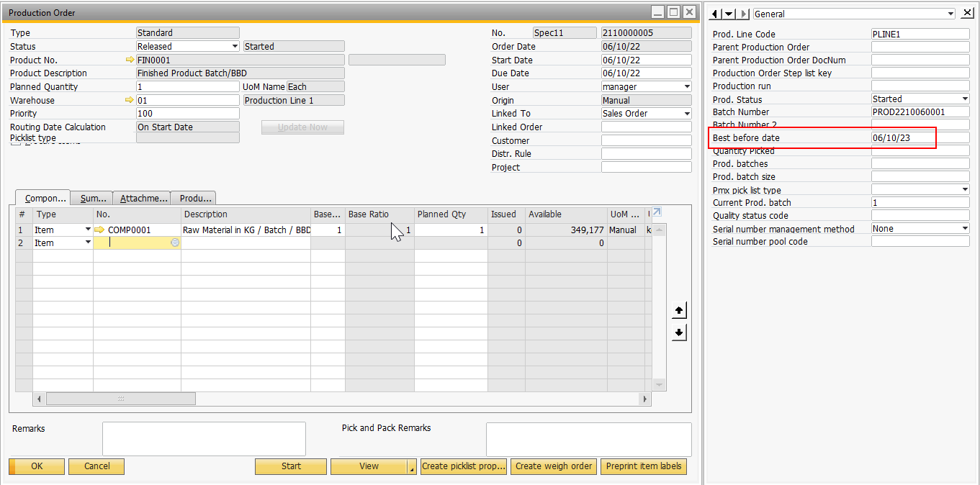The width and height of the screenshot is (980, 485).
Task: Open the item list chooser in row 2
Action: click(x=175, y=243)
